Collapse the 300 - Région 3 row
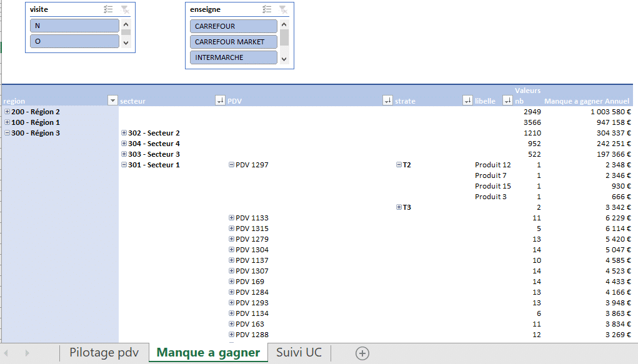The image size is (638, 364). coord(7,133)
